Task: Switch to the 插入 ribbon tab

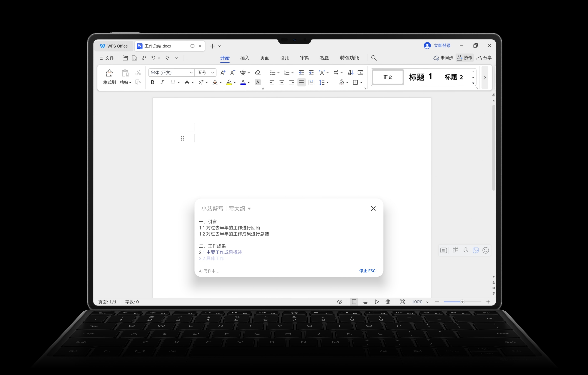Action: (244, 58)
